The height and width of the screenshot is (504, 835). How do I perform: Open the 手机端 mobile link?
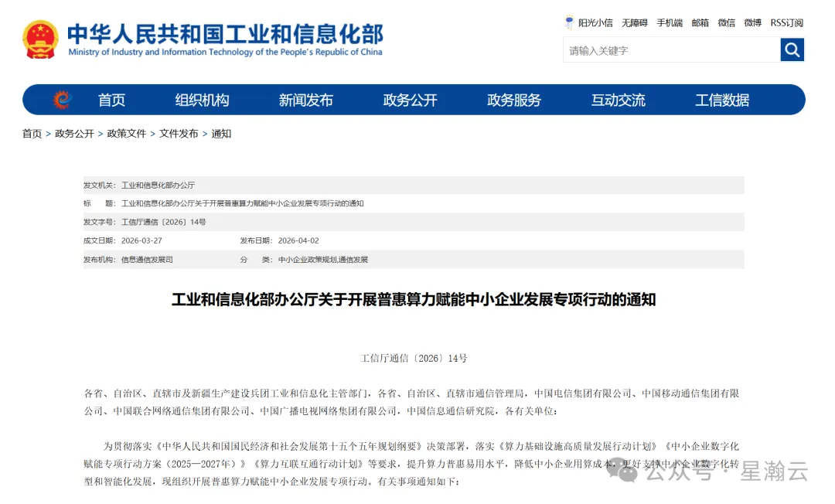click(x=670, y=23)
